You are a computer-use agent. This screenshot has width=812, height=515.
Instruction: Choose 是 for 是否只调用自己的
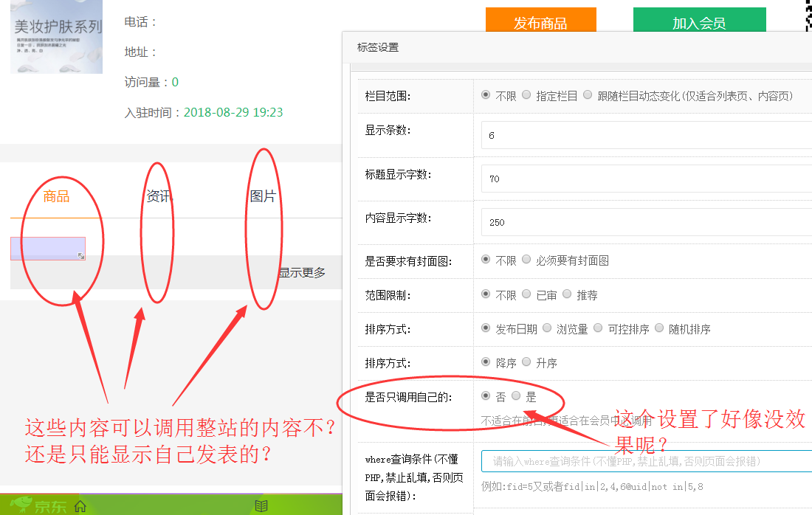pyautogui.click(x=516, y=396)
